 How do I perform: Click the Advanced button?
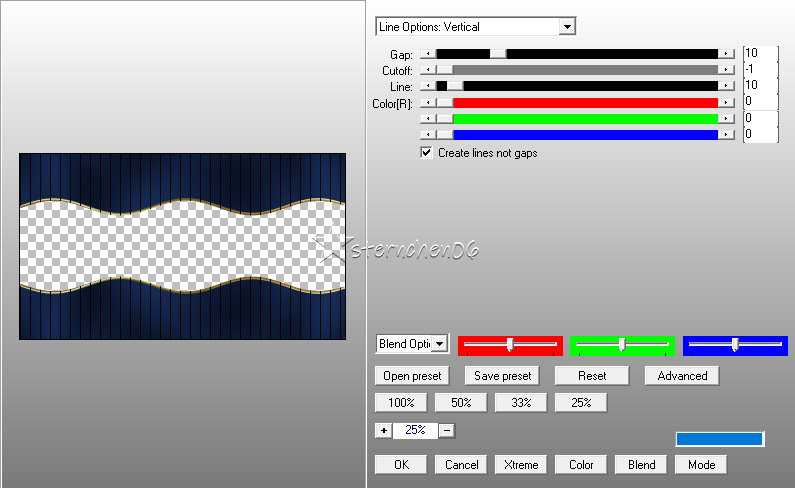point(682,376)
